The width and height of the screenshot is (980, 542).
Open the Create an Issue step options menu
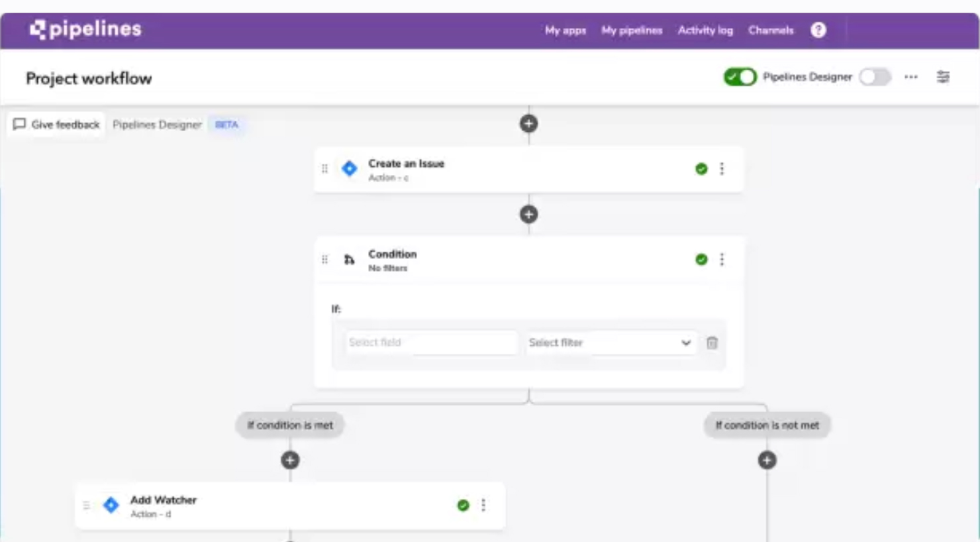tap(722, 169)
